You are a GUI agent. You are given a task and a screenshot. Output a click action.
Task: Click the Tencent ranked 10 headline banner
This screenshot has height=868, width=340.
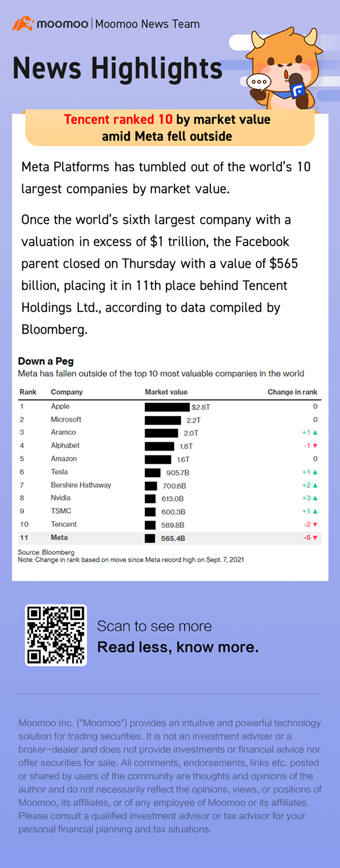pos(170,128)
